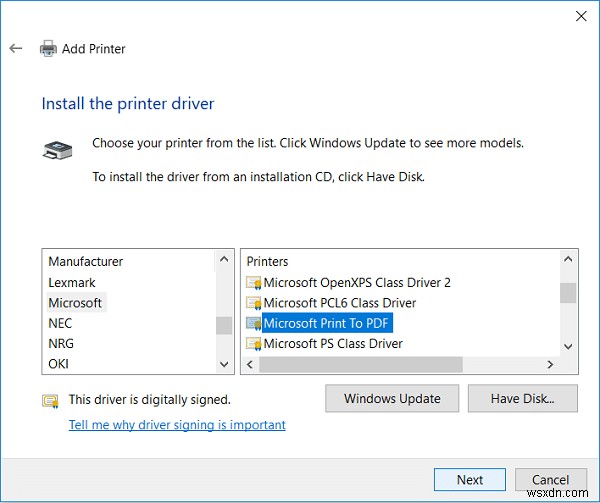Select Lexmark in the Manufacturer list
600x503 pixels.
pyautogui.click(x=72, y=283)
